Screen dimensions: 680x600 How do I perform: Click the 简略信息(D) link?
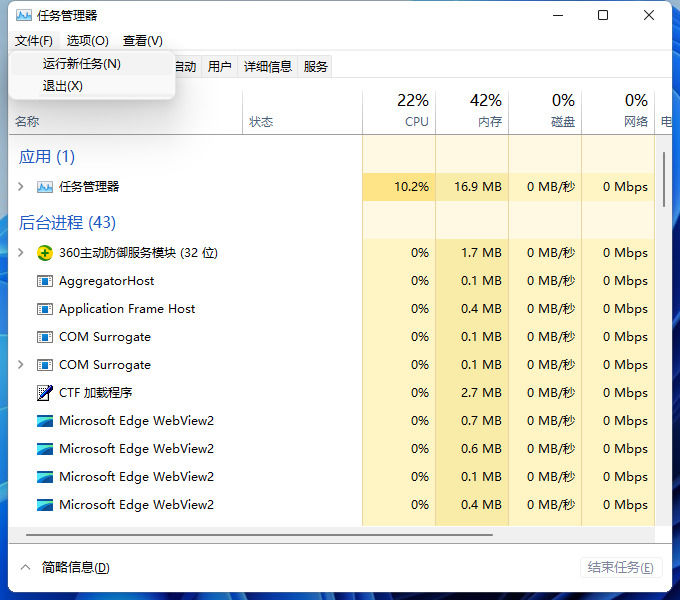[x=76, y=567]
